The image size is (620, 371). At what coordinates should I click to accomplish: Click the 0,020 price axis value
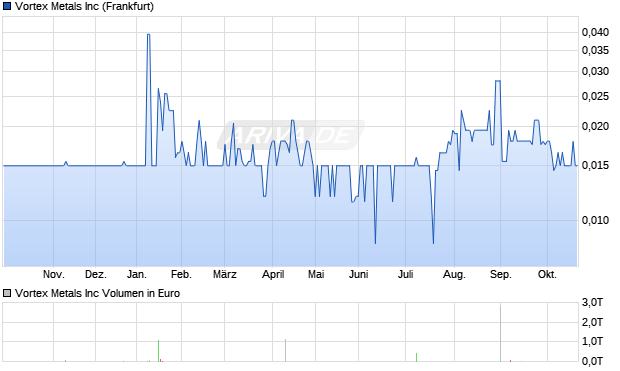[595, 126]
